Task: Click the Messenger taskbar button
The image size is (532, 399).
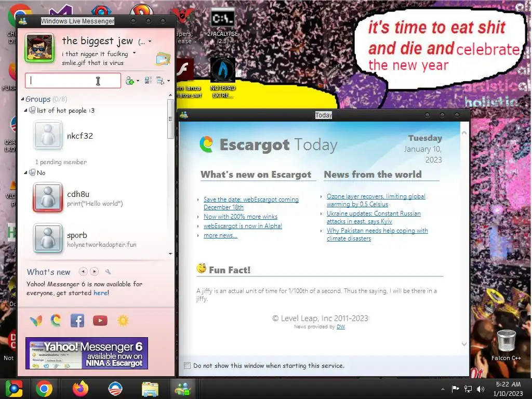Action: click(x=183, y=389)
